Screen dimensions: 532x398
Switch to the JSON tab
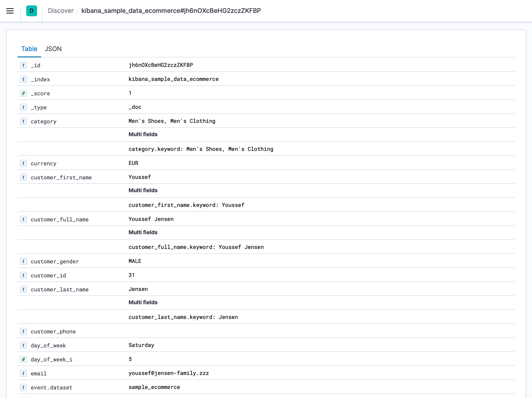(53, 49)
